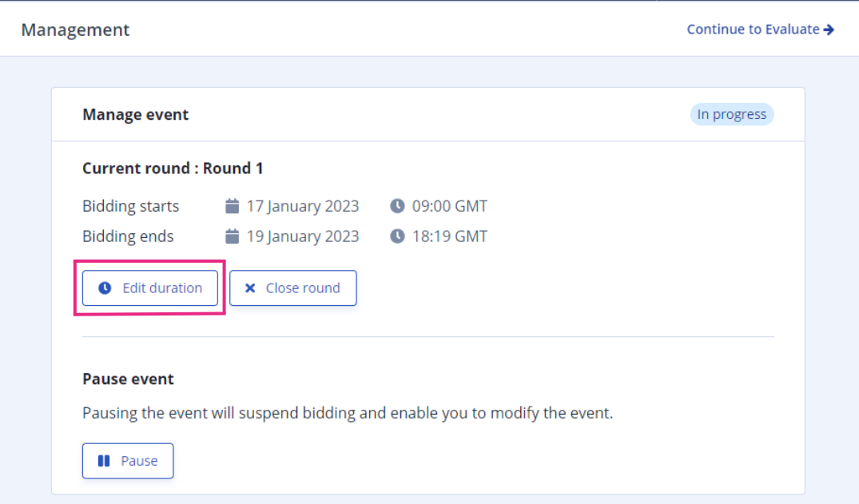The width and height of the screenshot is (859, 504).
Task: Click the pause bars icon
Action: click(x=104, y=461)
